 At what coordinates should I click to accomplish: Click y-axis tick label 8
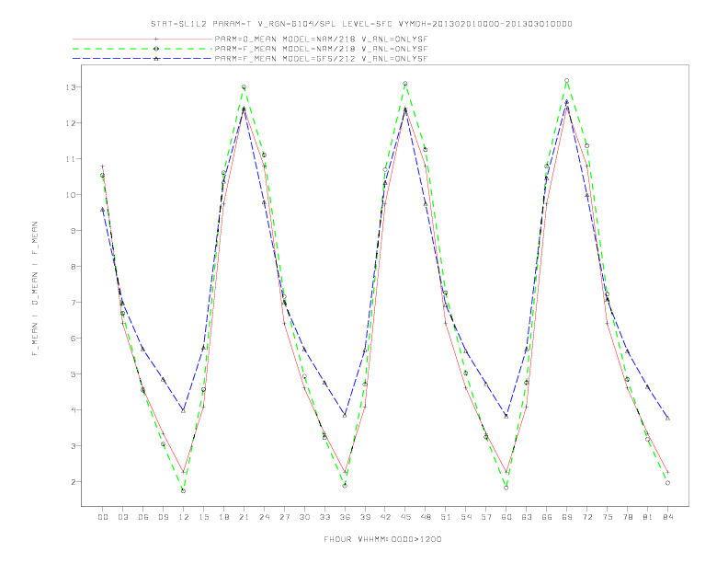[74, 267]
